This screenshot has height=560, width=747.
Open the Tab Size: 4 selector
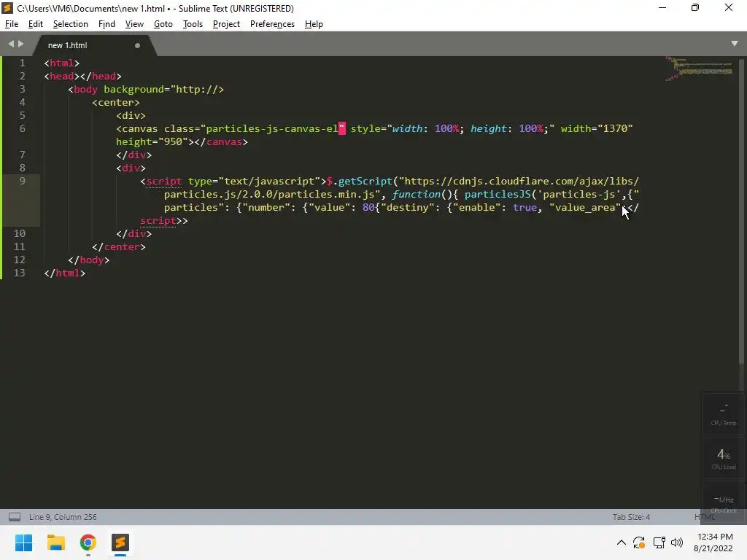coord(631,517)
